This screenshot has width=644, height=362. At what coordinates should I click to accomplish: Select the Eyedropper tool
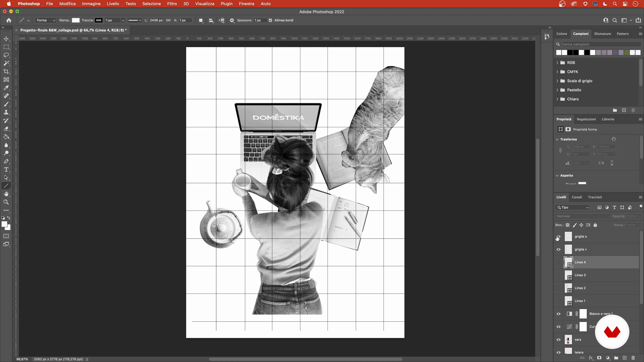(6, 88)
